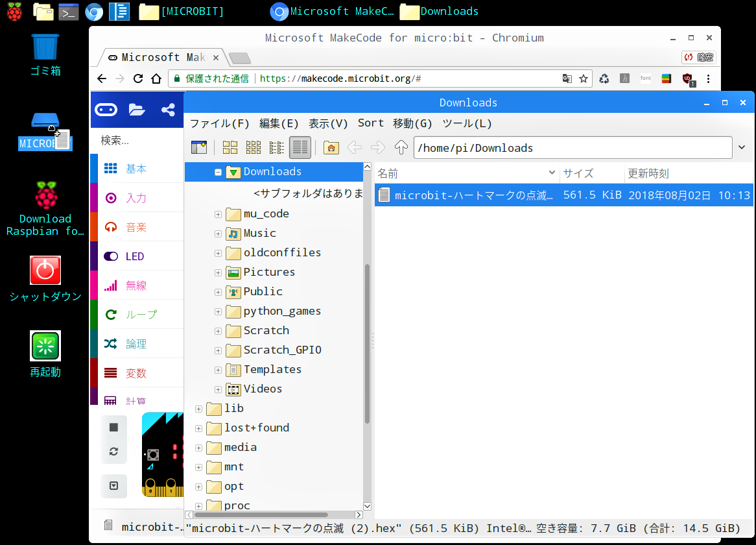Click translate page icon in address bar
This screenshot has width=756, height=545.
click(567, 79)
